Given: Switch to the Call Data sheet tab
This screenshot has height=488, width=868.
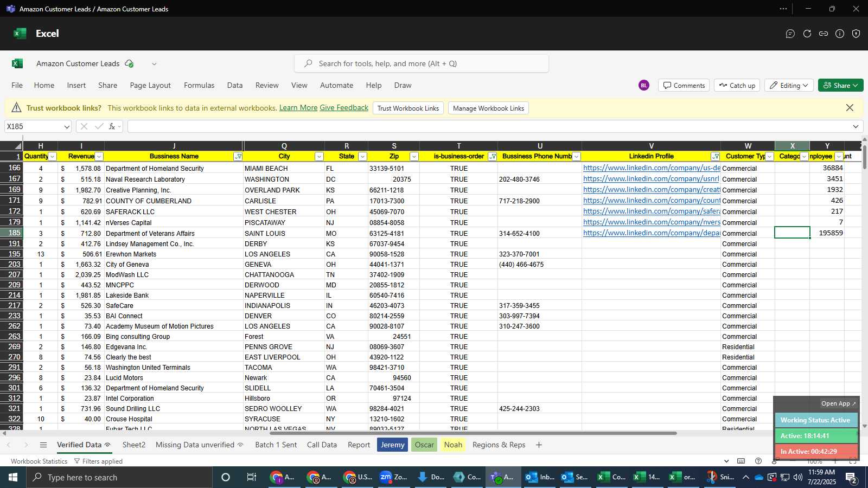Looking at the screenshot, I should click(x=322, y=445).
